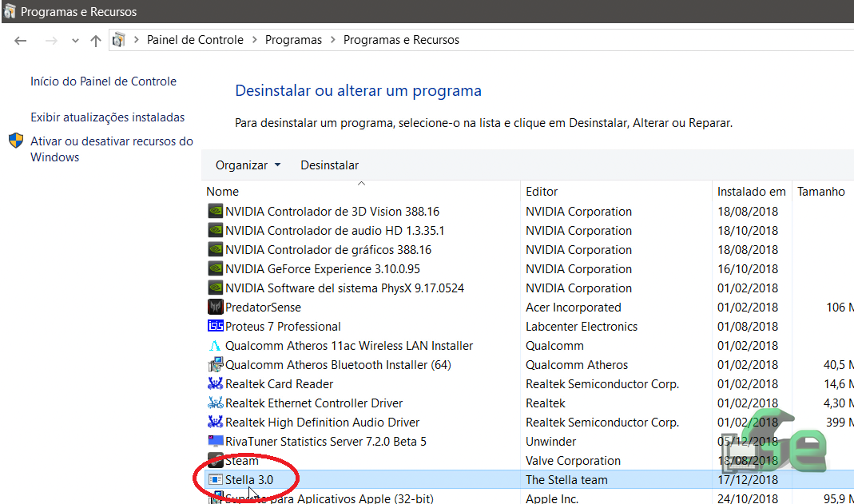Click the Realtek High Definition Audio icon
This screenshot has height=504, width=854.
pyautogui.click(x=215, y=422)
